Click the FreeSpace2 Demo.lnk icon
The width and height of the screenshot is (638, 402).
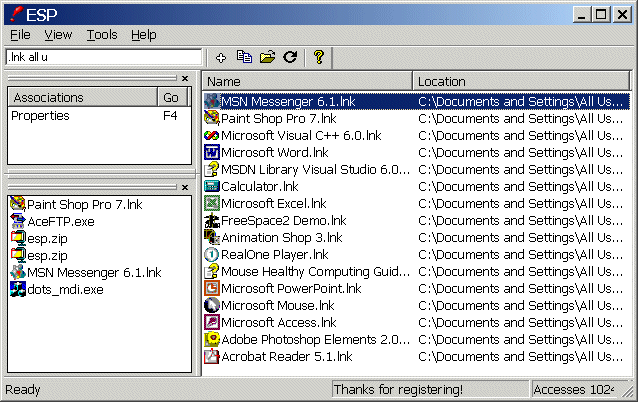coord(212,221)
